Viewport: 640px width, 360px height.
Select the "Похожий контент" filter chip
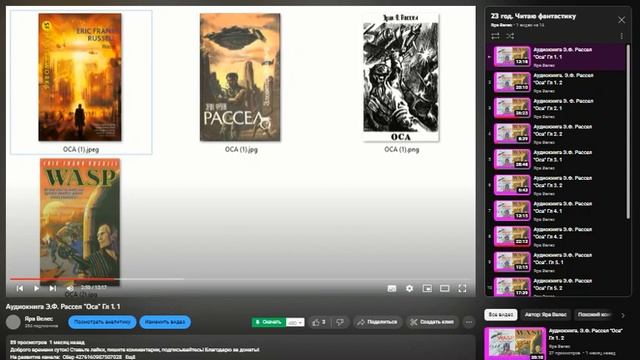point(594,315)
